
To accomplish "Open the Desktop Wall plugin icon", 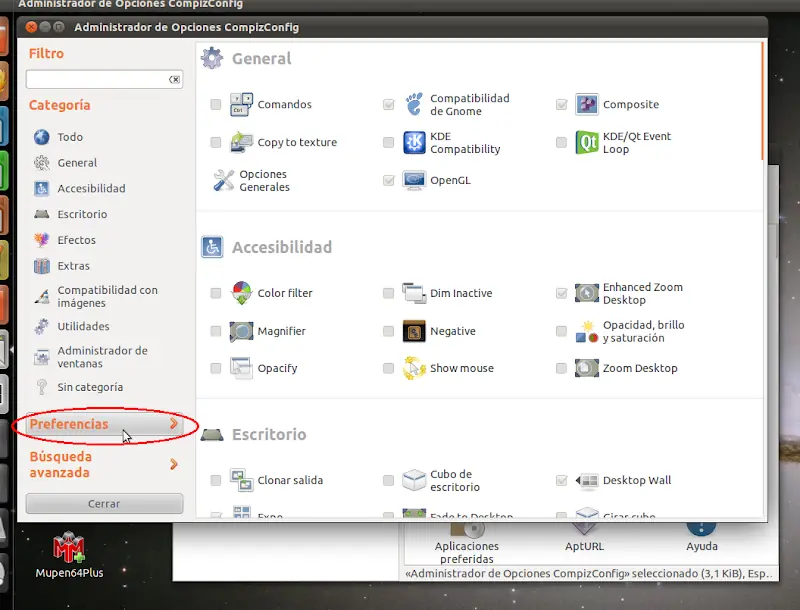I will tap(587, 480).
